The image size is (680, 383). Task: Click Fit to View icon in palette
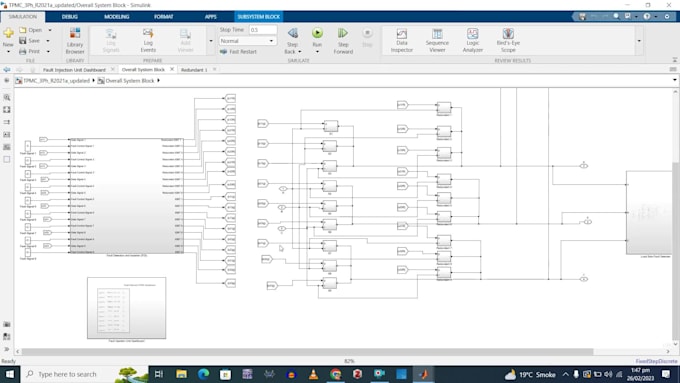[7, 110]
